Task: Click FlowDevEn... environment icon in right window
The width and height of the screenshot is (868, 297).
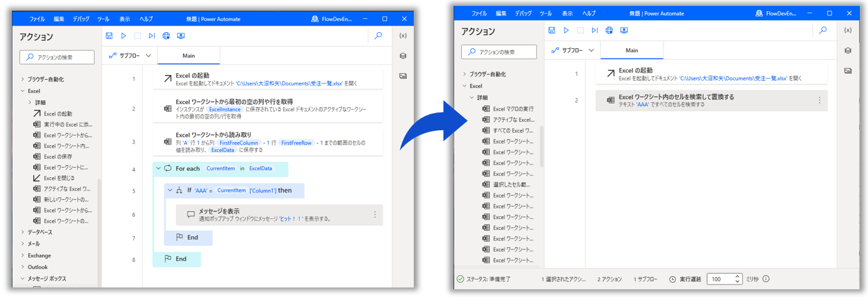Action: (759, 14)
